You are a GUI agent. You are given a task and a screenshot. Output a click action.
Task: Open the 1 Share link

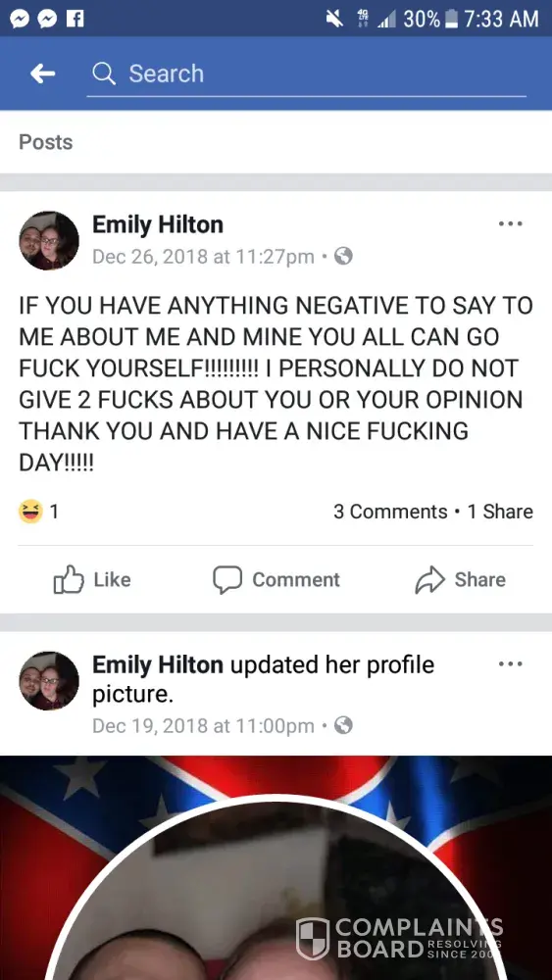point(500,512)
